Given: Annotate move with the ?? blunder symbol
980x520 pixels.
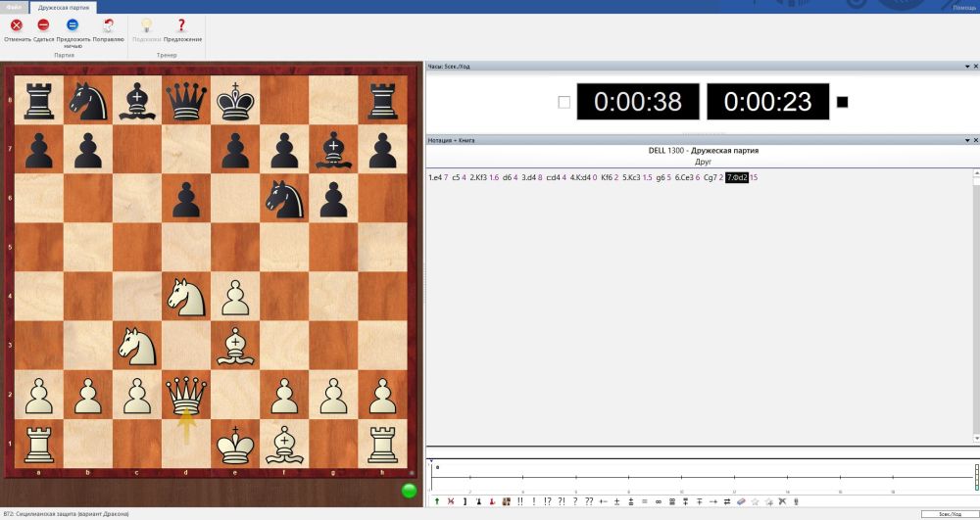Looking at the screenshot, I should (x=589, y=501).
